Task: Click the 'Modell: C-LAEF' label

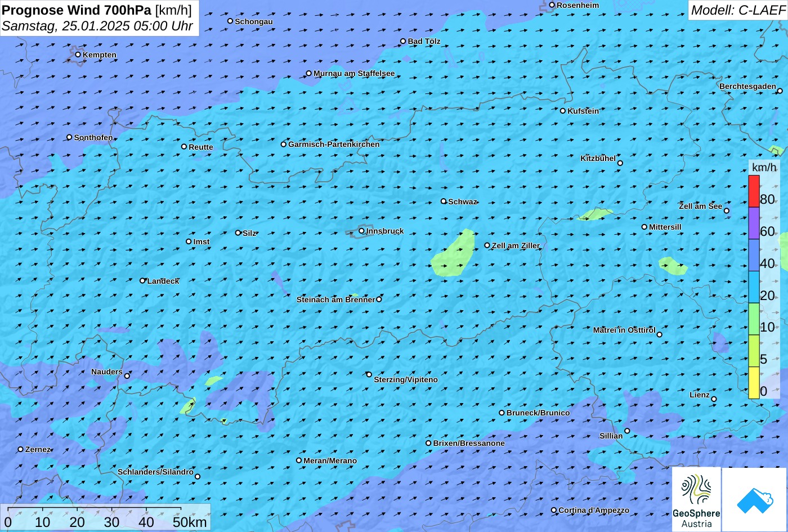Action: (737, 10)
